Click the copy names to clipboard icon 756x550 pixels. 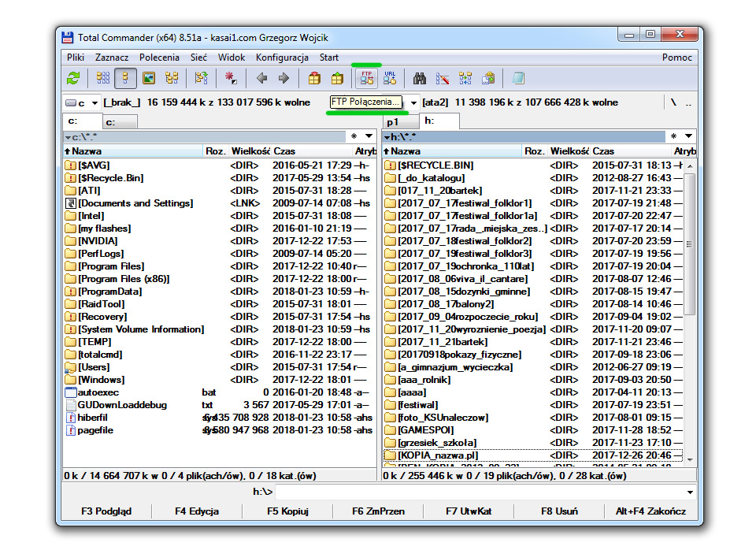[x=488, y=78]
